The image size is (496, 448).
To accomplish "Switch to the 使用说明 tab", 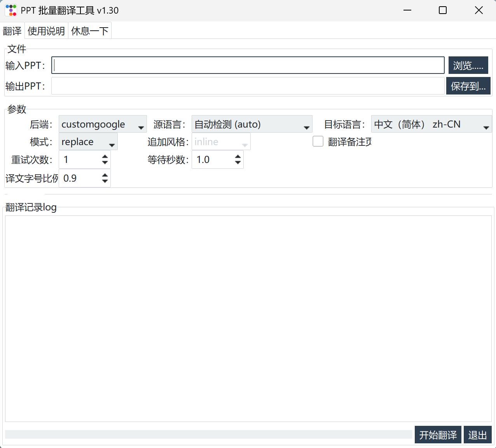I will tap(46, 31).
